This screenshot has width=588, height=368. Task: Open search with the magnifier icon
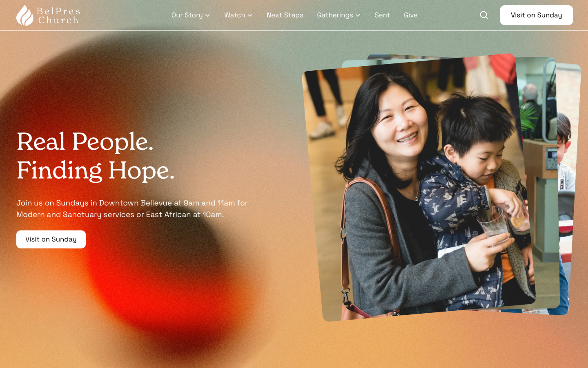pos(484,15)
